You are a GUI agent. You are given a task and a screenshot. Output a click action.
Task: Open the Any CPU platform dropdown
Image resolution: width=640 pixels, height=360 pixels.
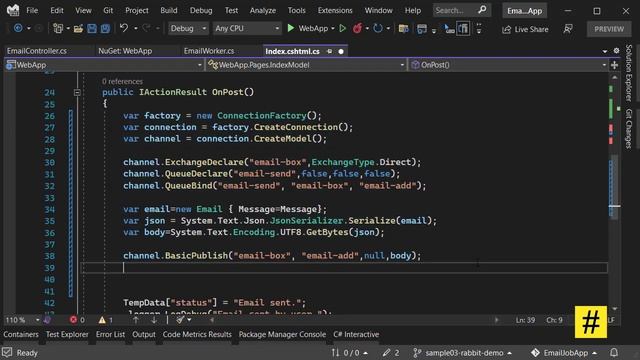[x=247, y=29]
